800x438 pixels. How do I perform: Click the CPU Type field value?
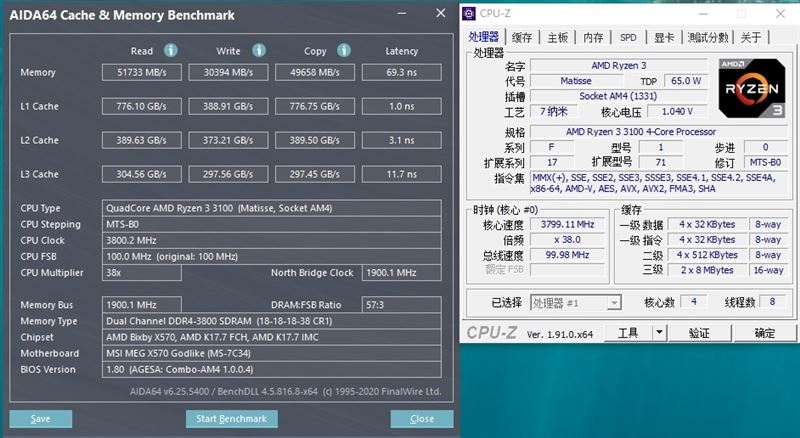coord(271,208)
